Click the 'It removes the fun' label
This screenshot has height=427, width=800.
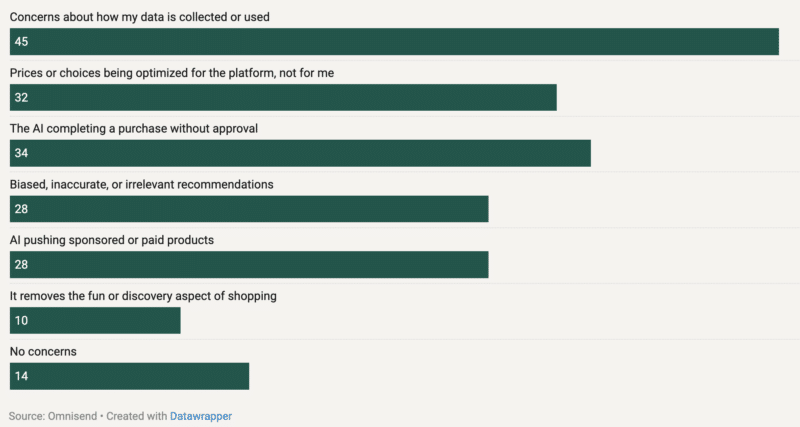pyautogui.click(x=143, y=296)
